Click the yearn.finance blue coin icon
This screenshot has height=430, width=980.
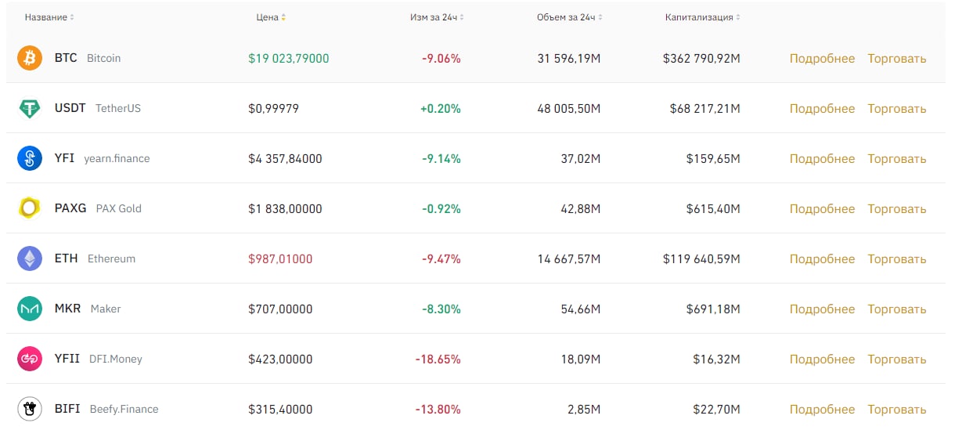[30, 158]
